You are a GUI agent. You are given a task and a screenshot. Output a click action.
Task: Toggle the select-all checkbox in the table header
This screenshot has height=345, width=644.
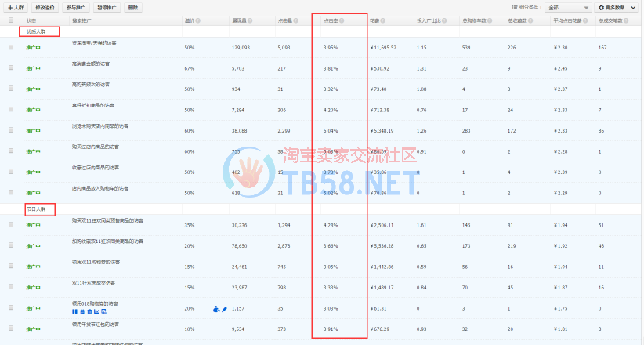coord(11,20)
